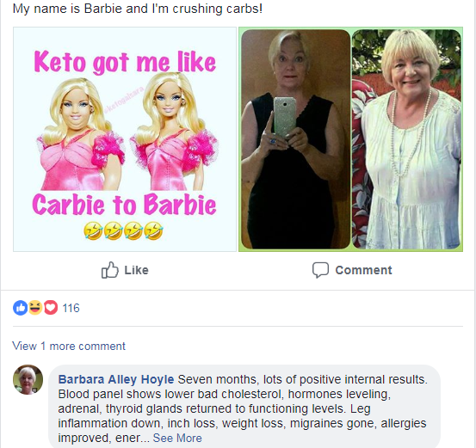
Task: Open Barbara Alley Hoyle's profile picture
Action: [28, 379]
